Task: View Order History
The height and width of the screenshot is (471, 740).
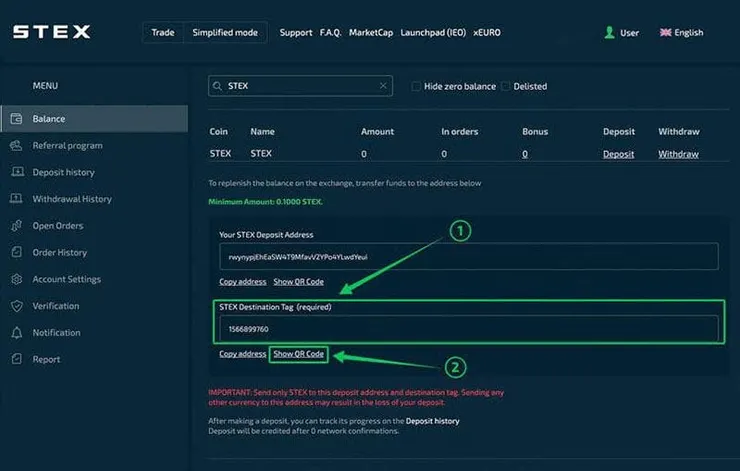Action: coord(59,252)
